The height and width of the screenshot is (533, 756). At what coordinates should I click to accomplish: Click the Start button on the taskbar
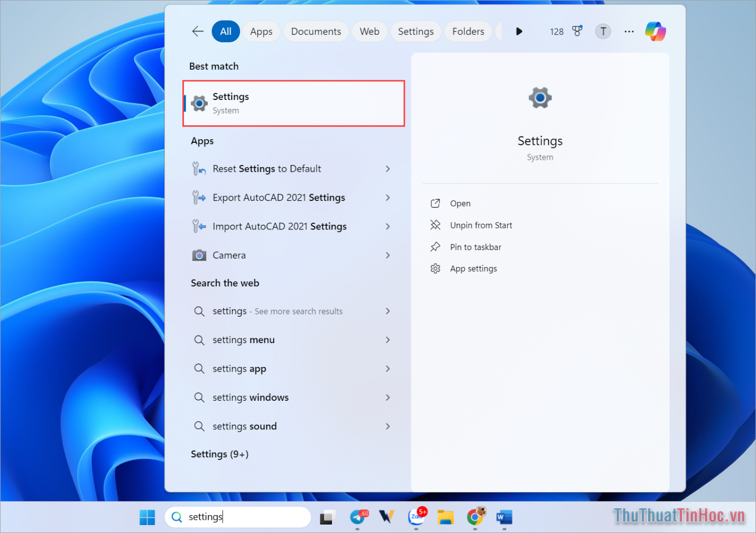[147, 517]
